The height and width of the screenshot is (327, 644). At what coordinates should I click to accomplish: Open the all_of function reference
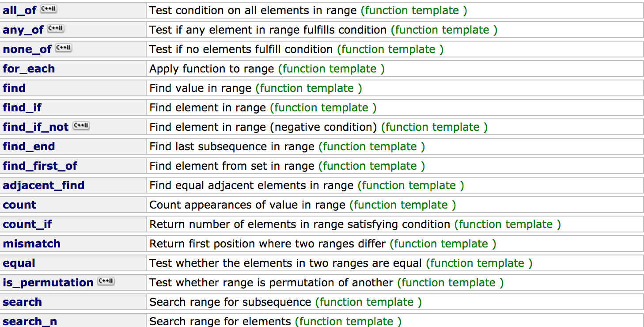tap(19, 11)
